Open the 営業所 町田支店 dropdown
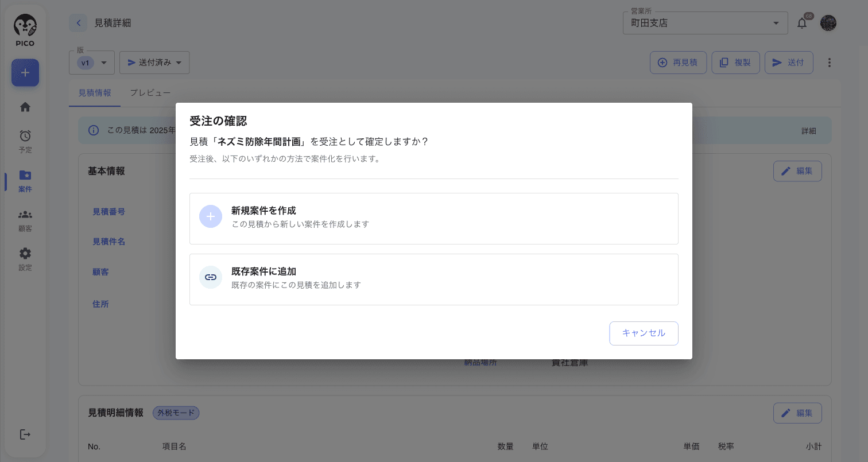868x462 pixels. coord(705,23)
